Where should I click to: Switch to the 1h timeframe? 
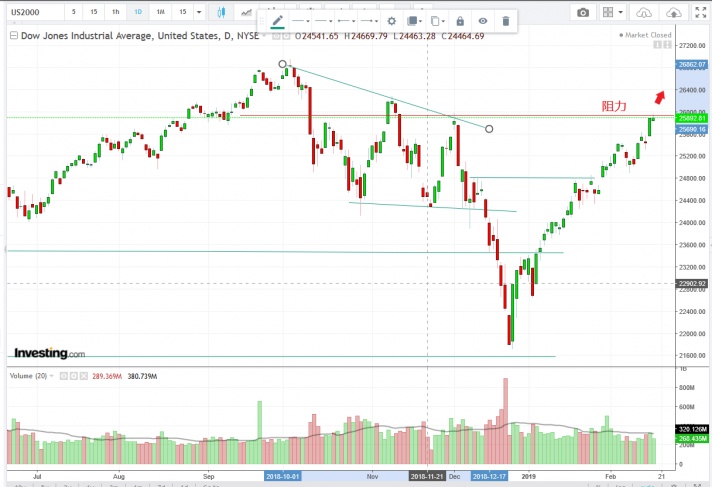click(x=116, y=13)
